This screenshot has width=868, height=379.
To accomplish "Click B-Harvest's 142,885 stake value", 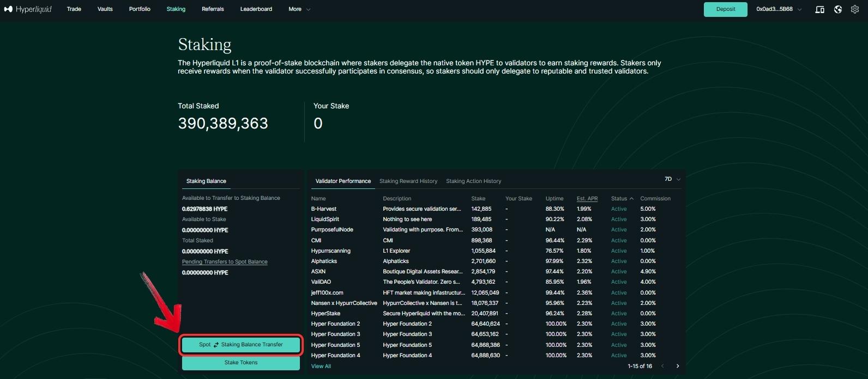I will tap(481, 209).
